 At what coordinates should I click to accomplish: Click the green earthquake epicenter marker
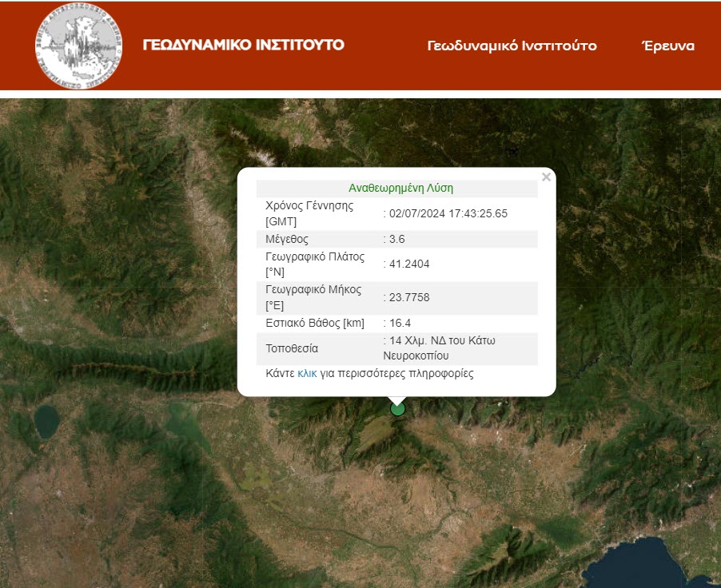click(x=398, y=409)
